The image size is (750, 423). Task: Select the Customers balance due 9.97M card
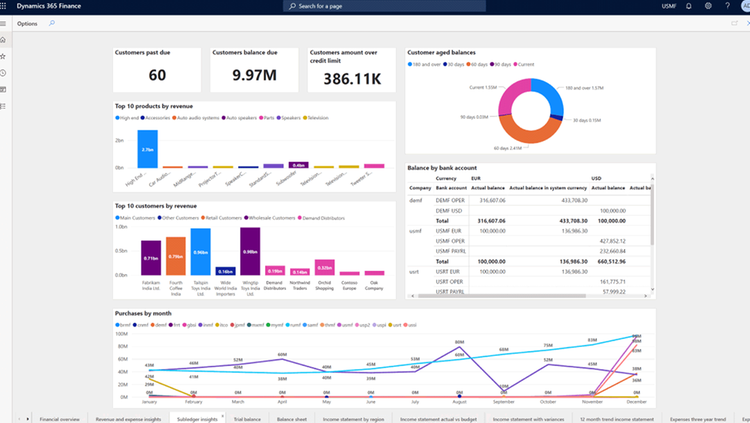pyautogui.click(x=254, y=70)
